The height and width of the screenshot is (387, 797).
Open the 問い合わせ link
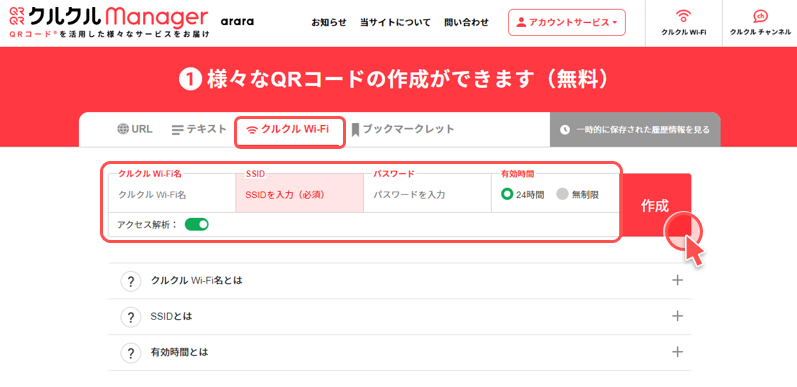[466, 22]
